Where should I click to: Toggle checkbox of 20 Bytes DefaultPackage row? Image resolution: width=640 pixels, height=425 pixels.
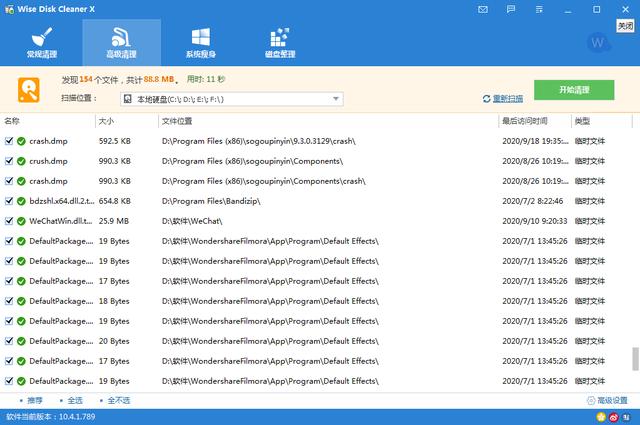pyautogui.click(x=9, y=341)
